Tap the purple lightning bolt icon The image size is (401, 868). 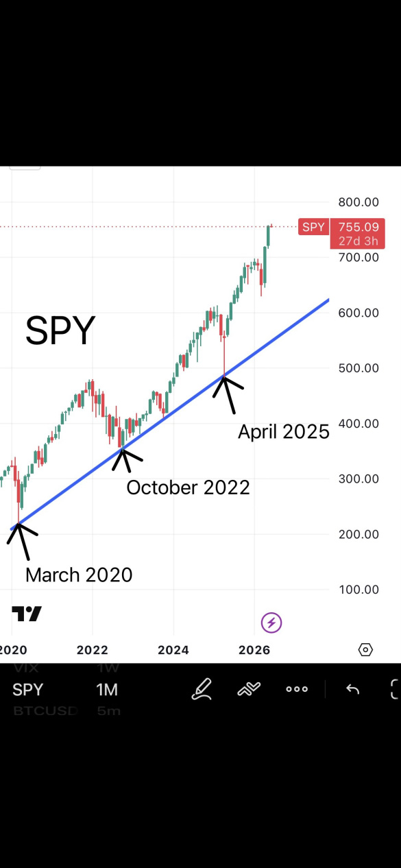(x=271, y=623)
